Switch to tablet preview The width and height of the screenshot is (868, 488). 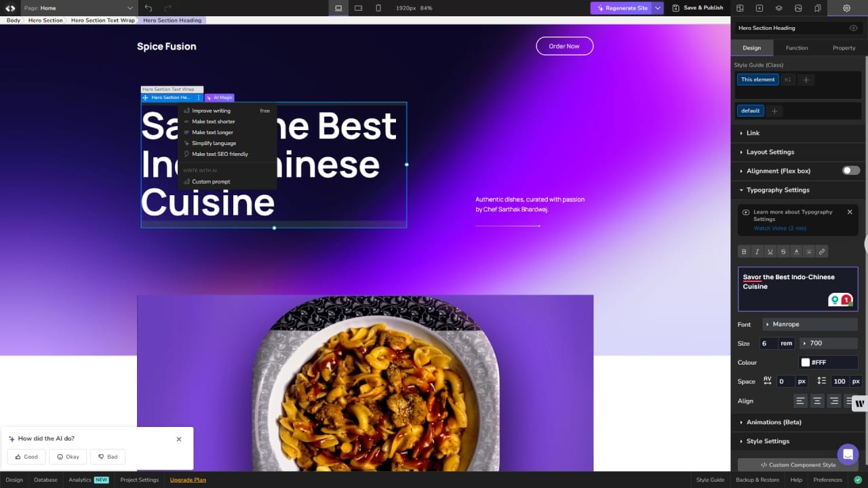pyautogui.click(x=358, y=8)
